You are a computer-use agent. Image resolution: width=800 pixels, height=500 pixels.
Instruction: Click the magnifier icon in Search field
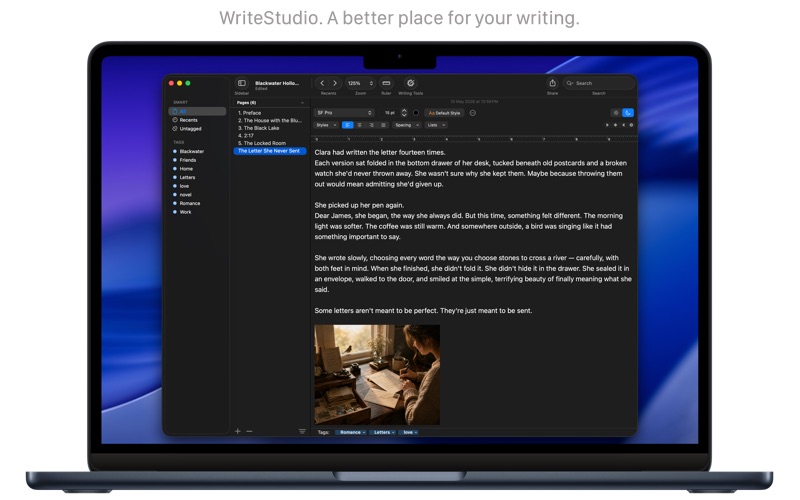(x=569, y=83)
